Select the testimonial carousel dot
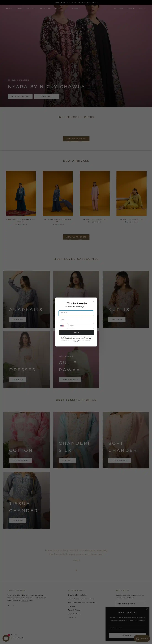Image resolution: width=154 pixels, height=644 pixels. (x=76, y=570)
